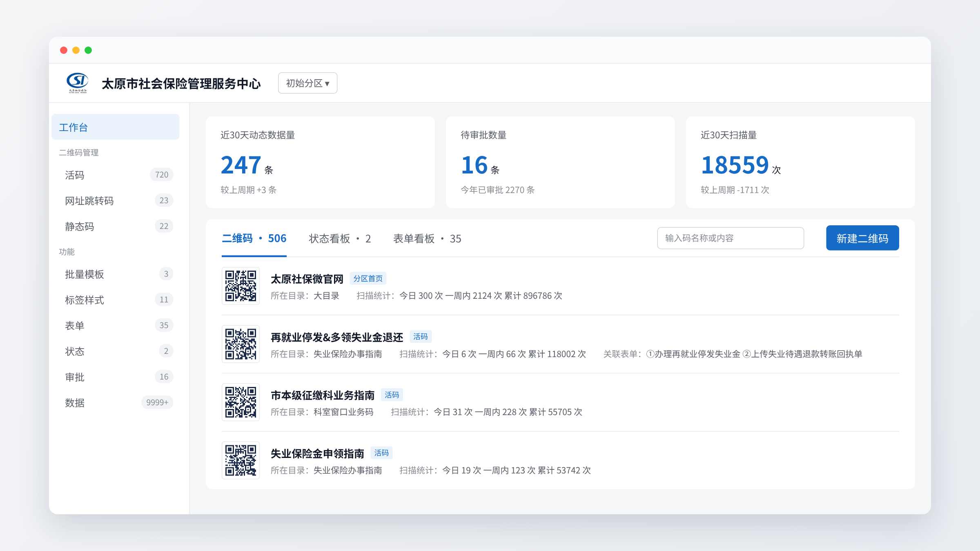Open the 失业保险金申领指南 title

coord(317,453)
